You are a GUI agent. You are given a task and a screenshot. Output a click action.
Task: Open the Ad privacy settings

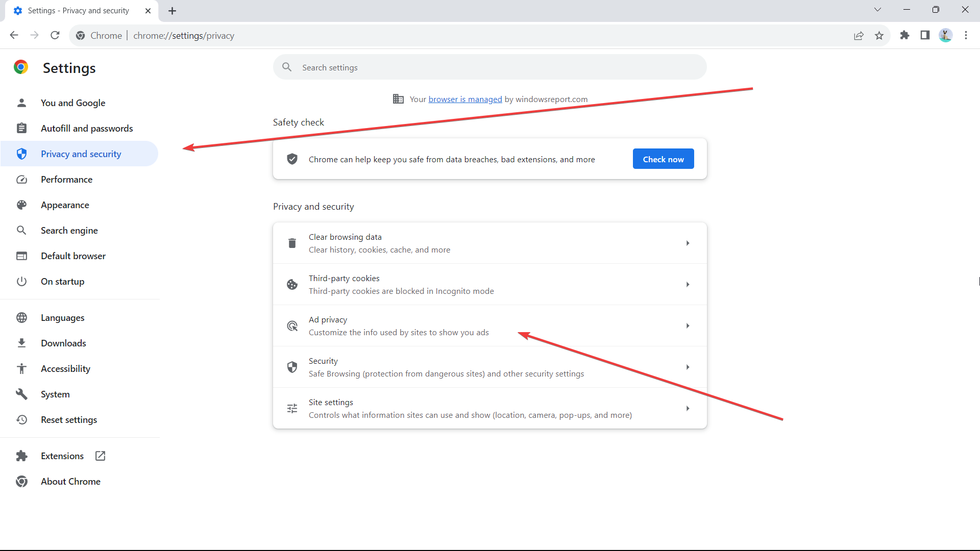[490, 325]
